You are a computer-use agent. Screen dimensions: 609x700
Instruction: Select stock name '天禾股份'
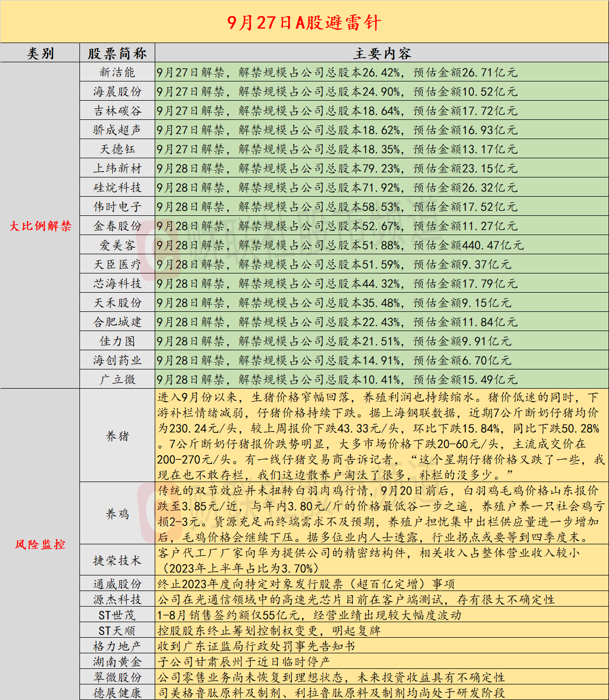click(x=117, y=303)
